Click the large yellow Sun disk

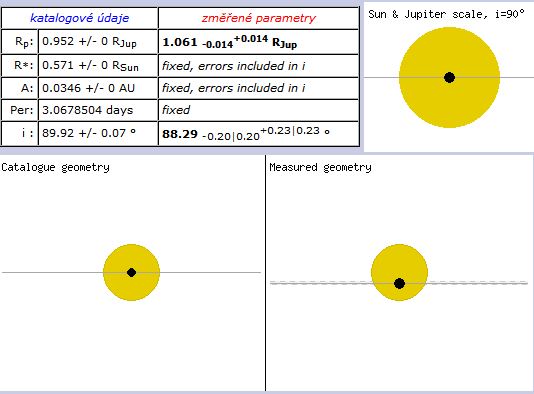coord(450,77)
